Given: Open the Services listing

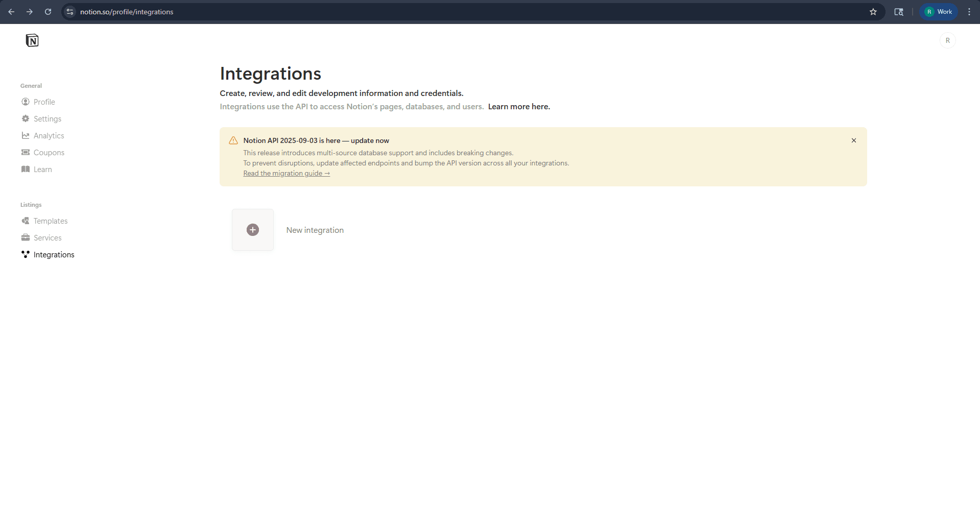Looking at the screenshot, I should tap(47, 237).
